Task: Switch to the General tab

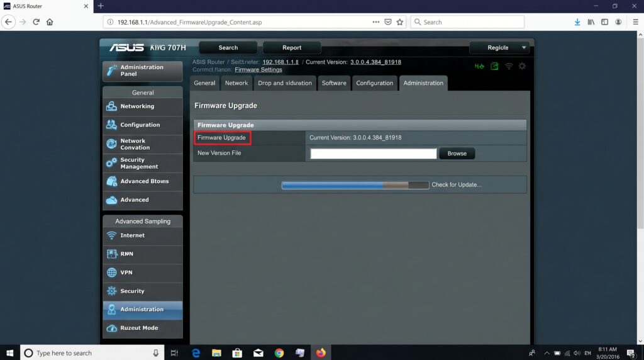Action: point(204,83)
